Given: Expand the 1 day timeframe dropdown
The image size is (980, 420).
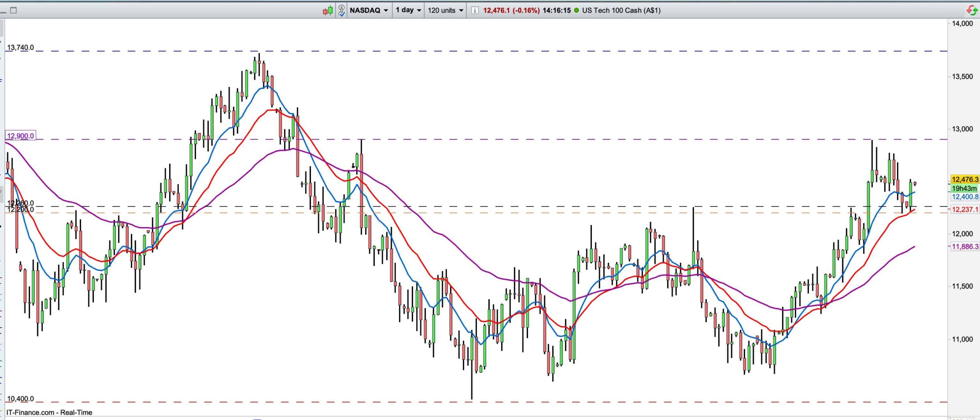Looking at the screenshot, I should (x=408, y=10).
